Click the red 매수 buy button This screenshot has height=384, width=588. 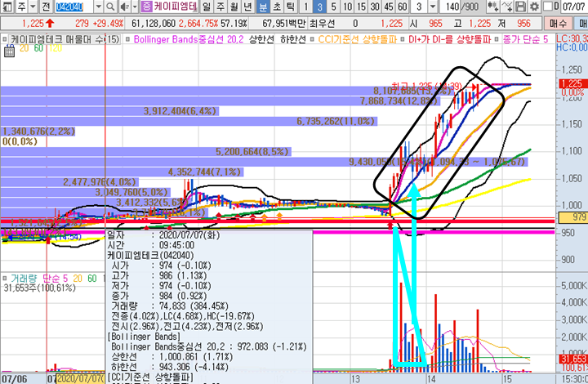tap(558, 24)
